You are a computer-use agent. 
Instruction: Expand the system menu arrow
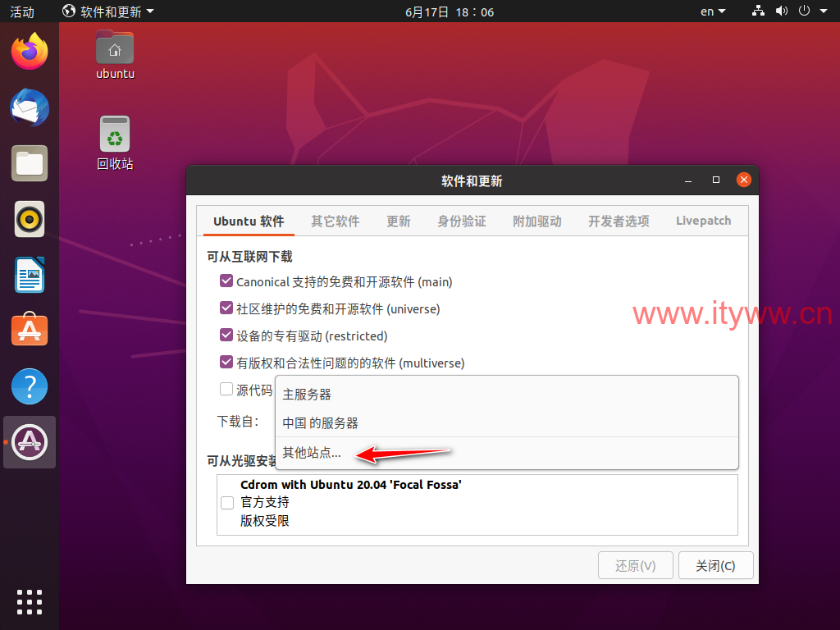pyautogui.click(x=824, y=11)
